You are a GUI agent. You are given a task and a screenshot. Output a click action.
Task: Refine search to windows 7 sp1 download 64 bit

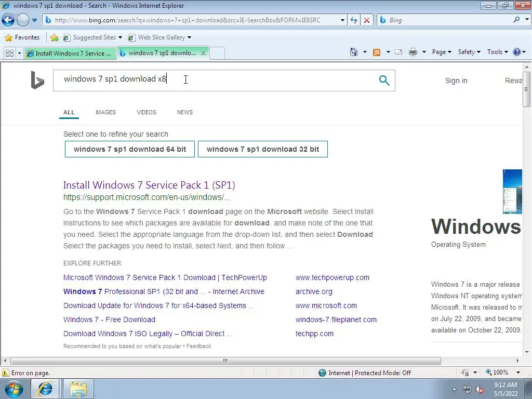130,149
